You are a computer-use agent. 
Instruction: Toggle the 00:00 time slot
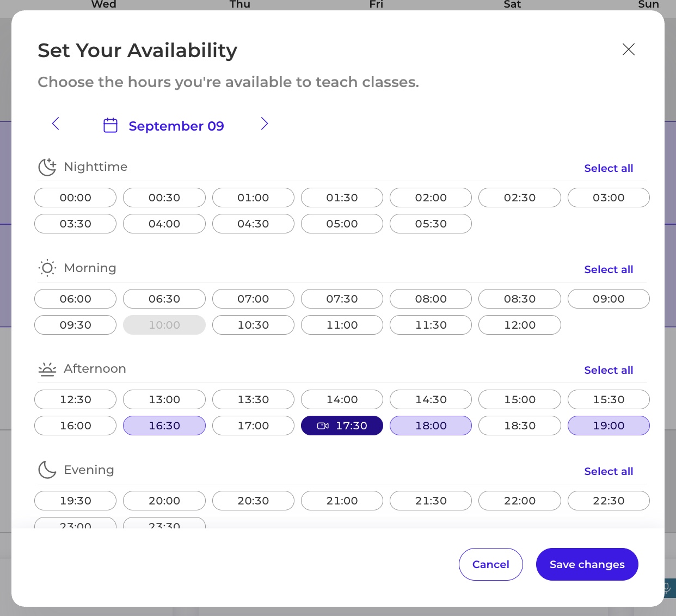click(76, 198)
